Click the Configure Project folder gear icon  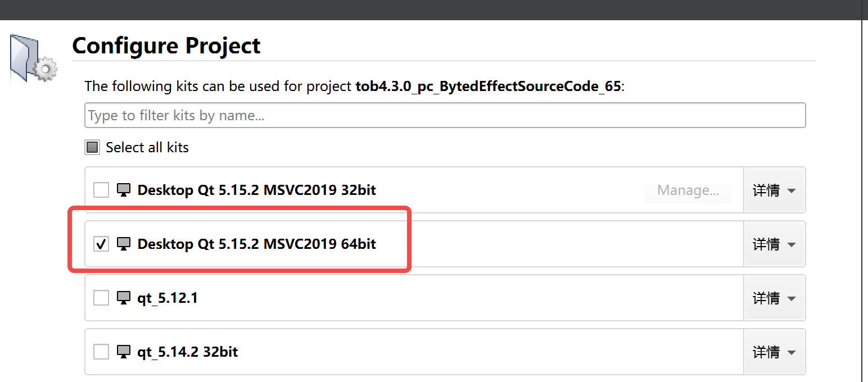33,58
